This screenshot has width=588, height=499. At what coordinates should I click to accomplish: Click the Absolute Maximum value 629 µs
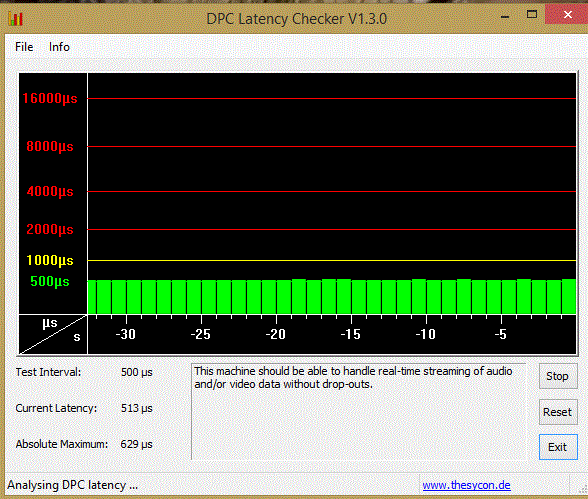tap(136, 444)
